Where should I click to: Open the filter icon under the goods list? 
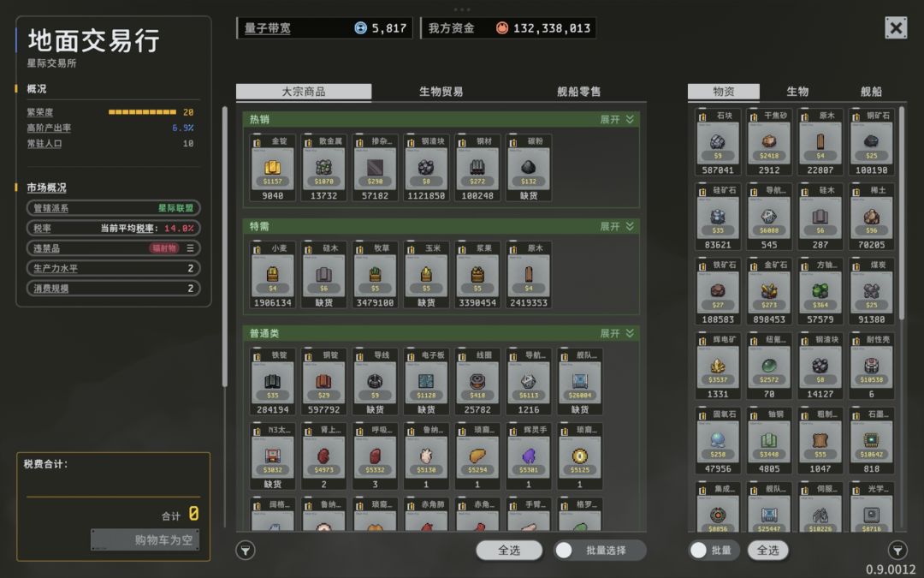[x=246, y=551]
